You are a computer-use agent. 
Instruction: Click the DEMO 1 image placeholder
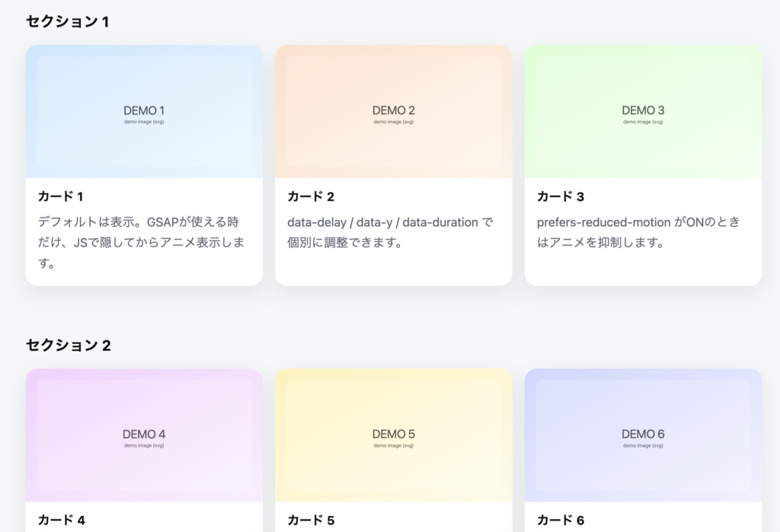click(143, 110)
